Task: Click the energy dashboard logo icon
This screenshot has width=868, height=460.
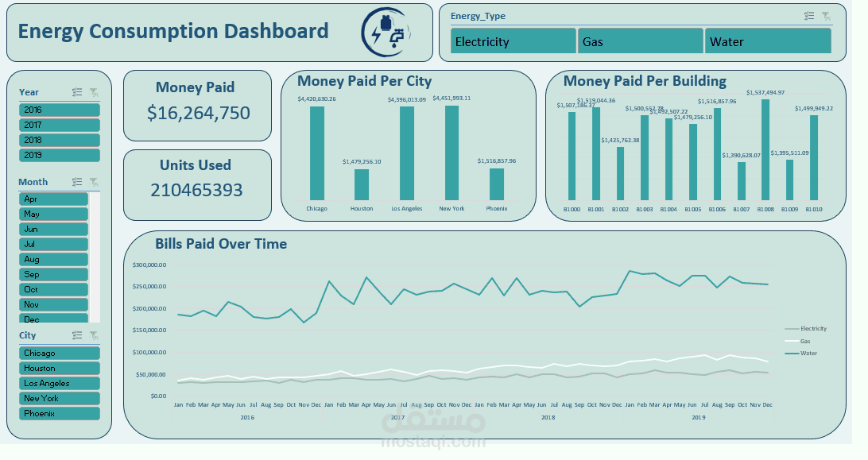Action: [x=386, y=33]
